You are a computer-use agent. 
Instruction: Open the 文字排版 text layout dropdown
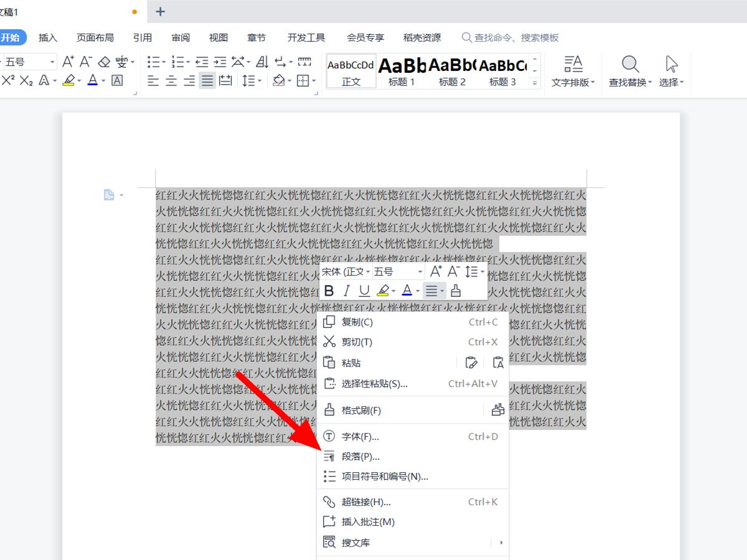coord(573,71)
